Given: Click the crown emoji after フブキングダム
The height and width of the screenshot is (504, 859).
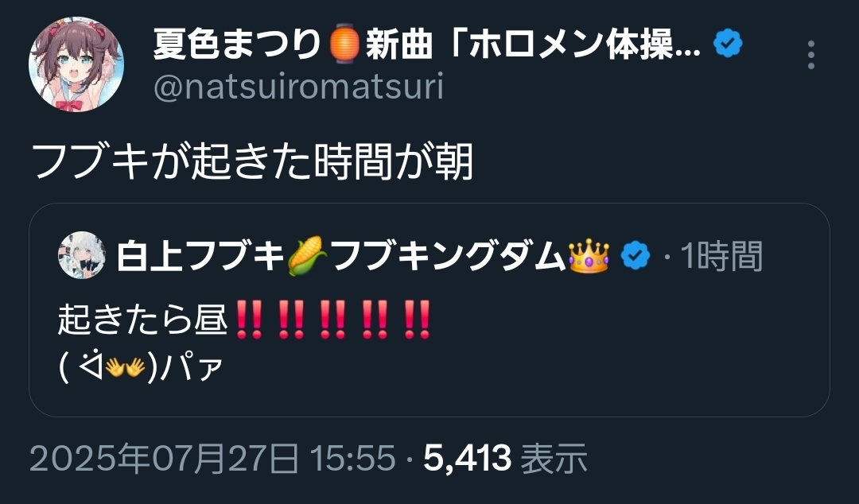Looking at the screenshot, I should tap(589, 256).
